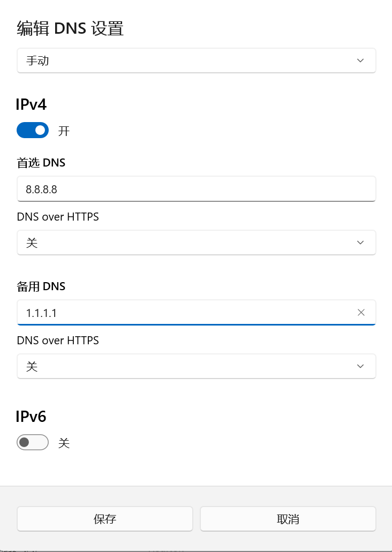Click the chevron under 备用 DNS's DNS over HTTPS
This screenshot has height=552, width=392.
pyautogui.click(x=360, y=366)
